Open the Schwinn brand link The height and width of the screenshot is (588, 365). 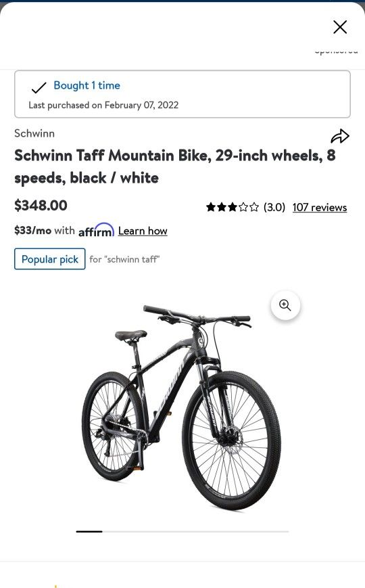tap(34, 133)
